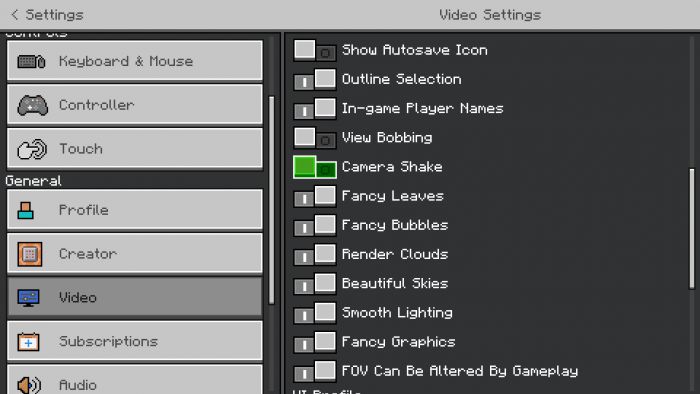
Task: Click the Subscriptions calendar plus icon
Action: pyautogui.click(x=29, y=342)
